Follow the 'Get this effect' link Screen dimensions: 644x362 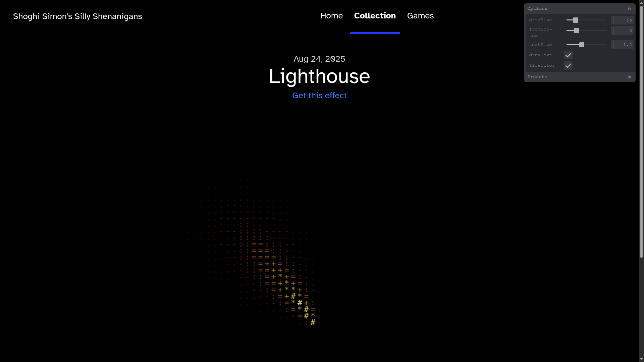[319, 96]
